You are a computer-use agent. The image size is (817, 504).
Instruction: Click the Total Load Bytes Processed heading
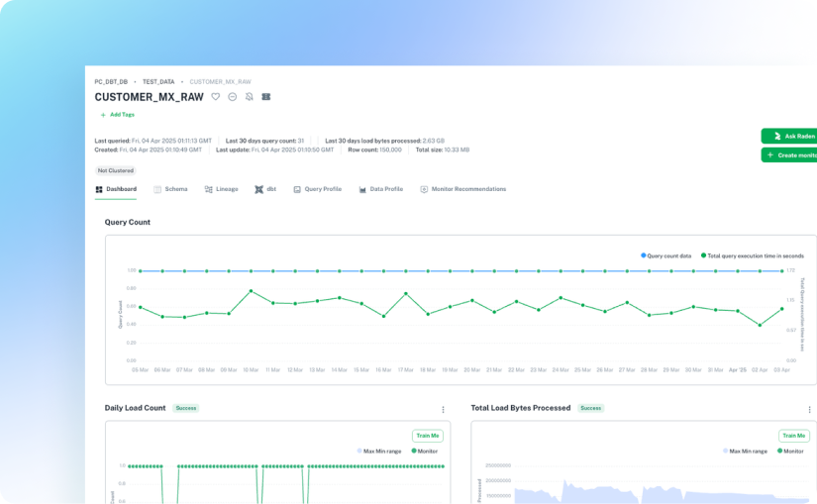(521, 408)
